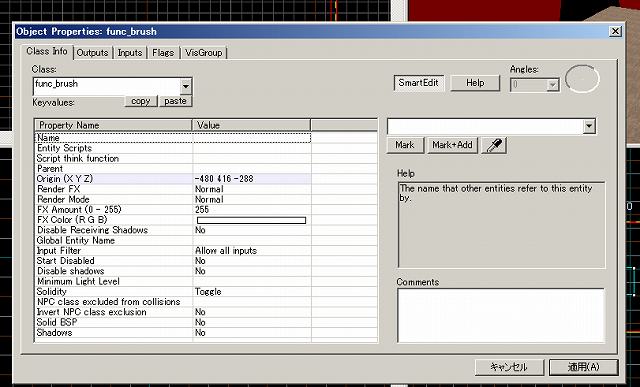
Task: Select the Script think function row
Action: [173, 158]
